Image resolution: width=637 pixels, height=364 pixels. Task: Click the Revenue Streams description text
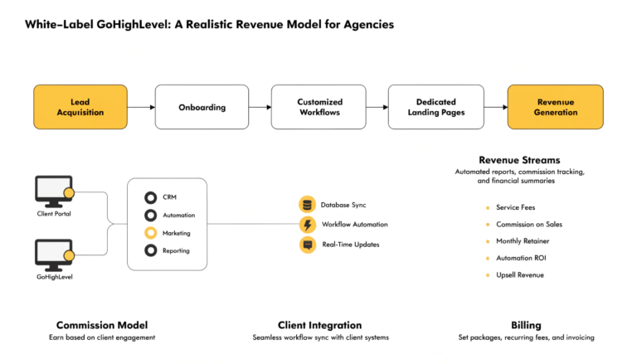click(x=519, y=177)
